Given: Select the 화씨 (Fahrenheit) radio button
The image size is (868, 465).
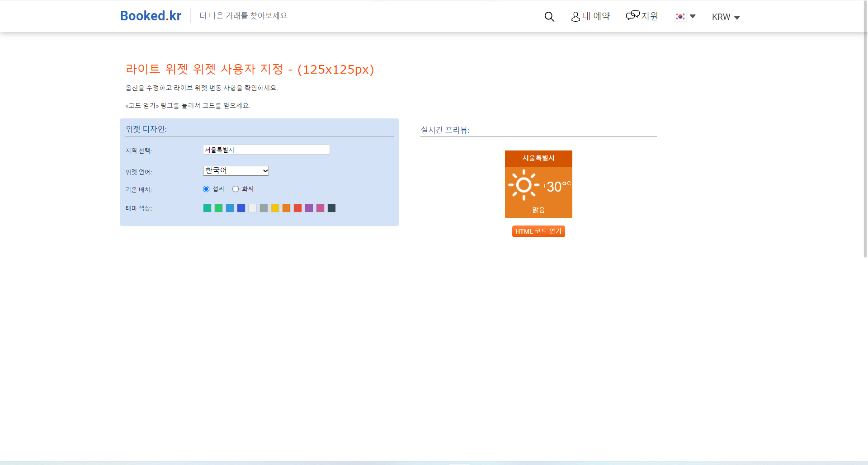Looking at the screenshot, I should coord(236,189).
